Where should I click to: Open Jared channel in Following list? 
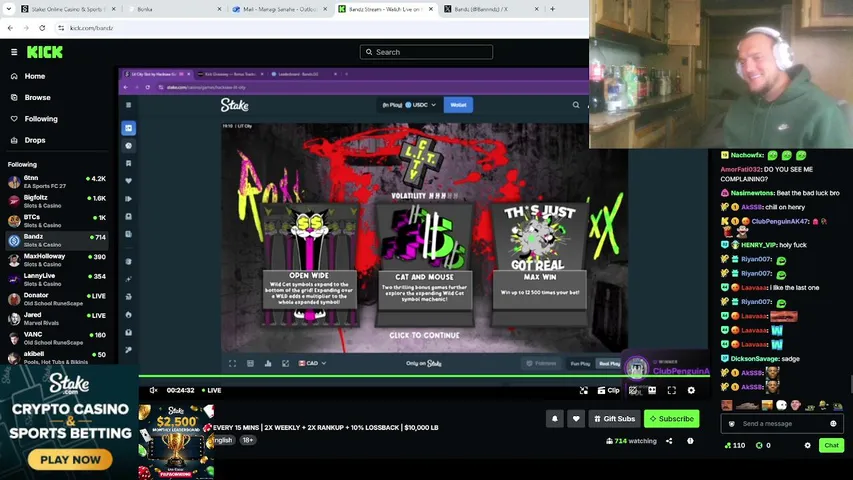(57, 319)
